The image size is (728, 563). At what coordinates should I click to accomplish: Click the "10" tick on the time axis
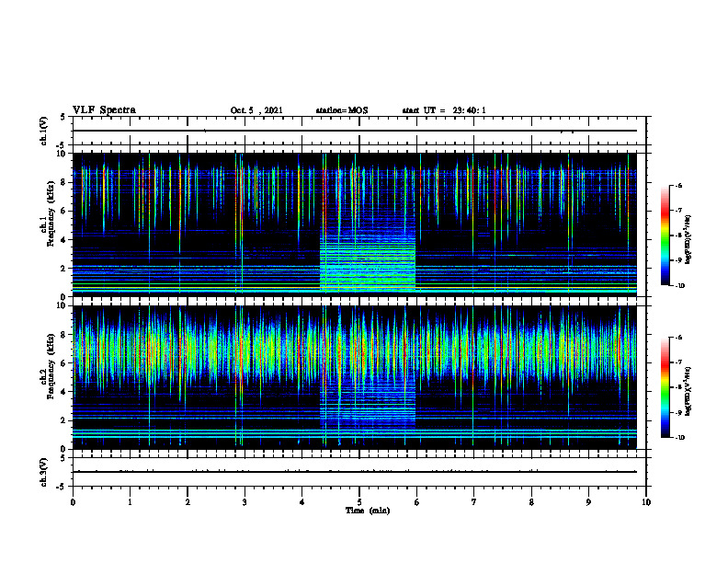(646, 502)
